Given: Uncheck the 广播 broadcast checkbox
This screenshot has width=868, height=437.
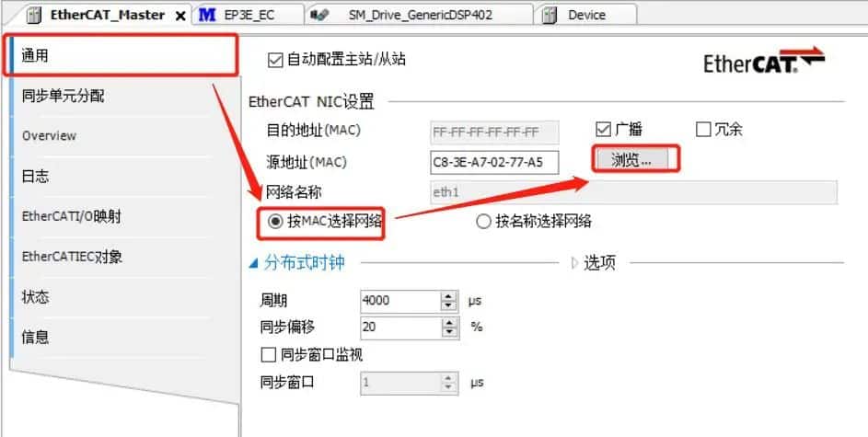Looking at the screenshot, I should (602, 130).
